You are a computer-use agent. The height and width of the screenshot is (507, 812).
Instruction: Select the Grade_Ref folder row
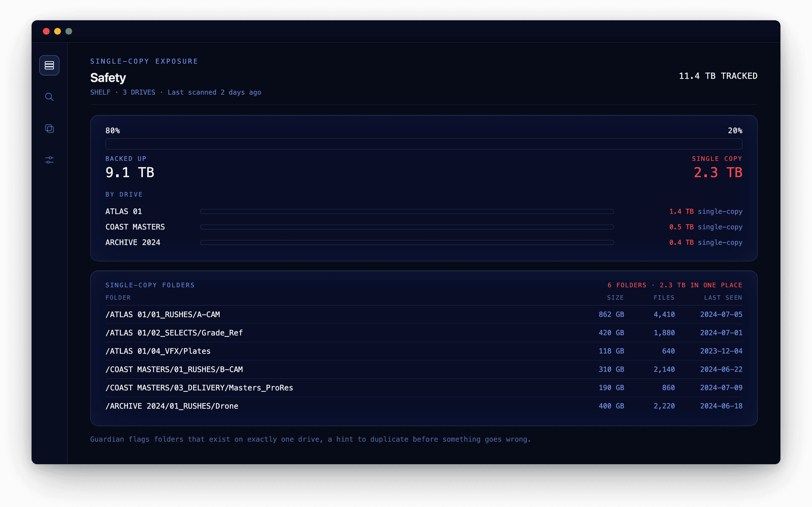[x=424, y=333]
